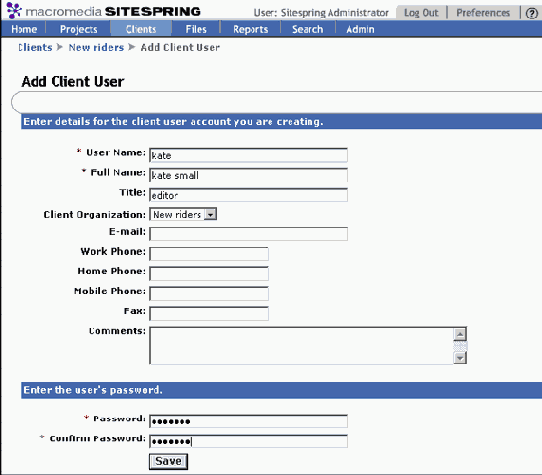Open the Admin tab

[x=360, y=29]
